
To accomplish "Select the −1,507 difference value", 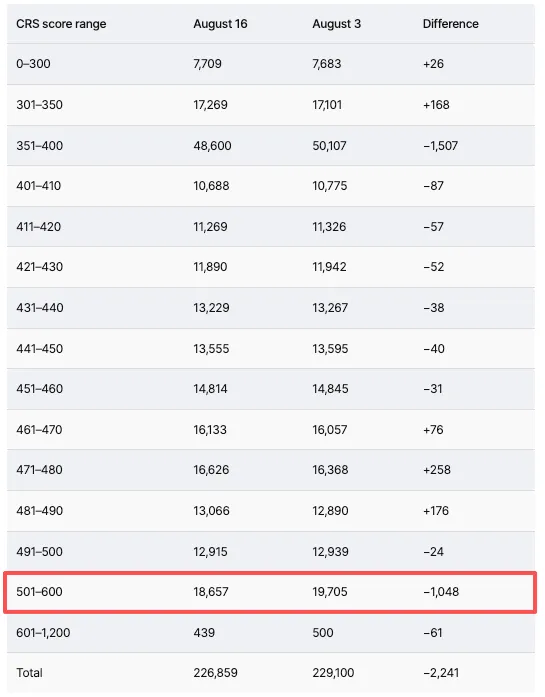I will (x=440, y=146).
